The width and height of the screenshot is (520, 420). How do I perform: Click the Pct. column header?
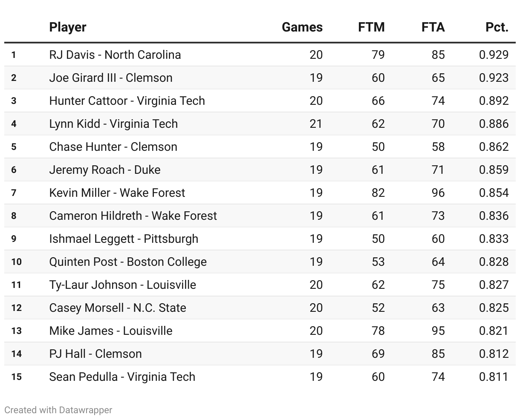click(x=497, y=27)
